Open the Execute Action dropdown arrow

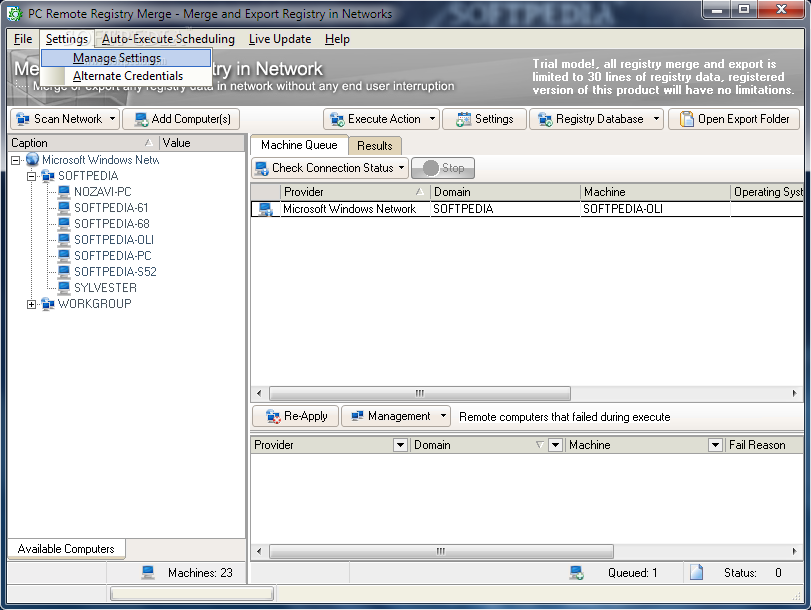432,119
